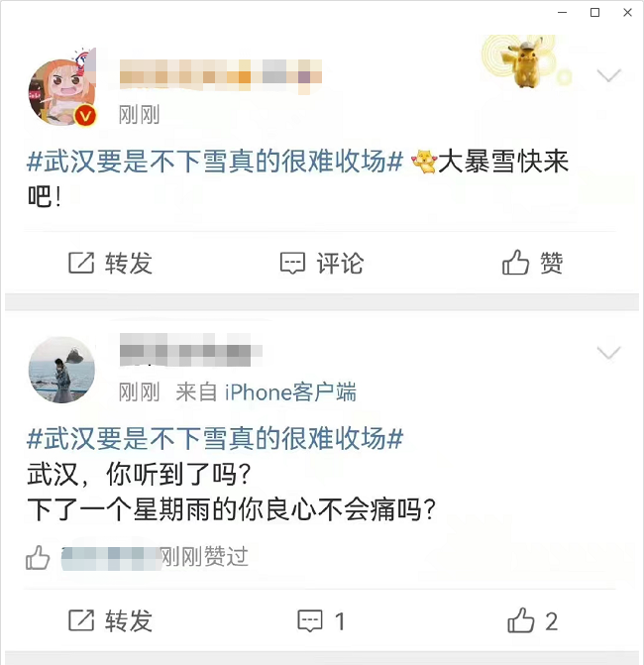644x665 pixels.
Task: Like the first post with the thumbs-up icon
Action: pyautogui.click(x=515, y=262)
